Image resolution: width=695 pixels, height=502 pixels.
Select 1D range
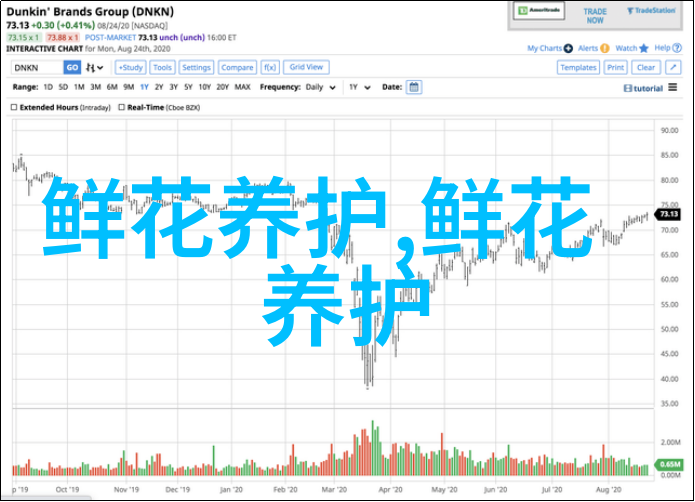pos(48,87)
